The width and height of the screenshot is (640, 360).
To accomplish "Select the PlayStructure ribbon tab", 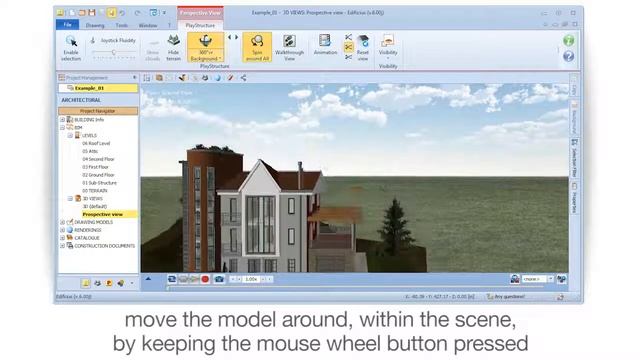I will [x=200, y=25].
